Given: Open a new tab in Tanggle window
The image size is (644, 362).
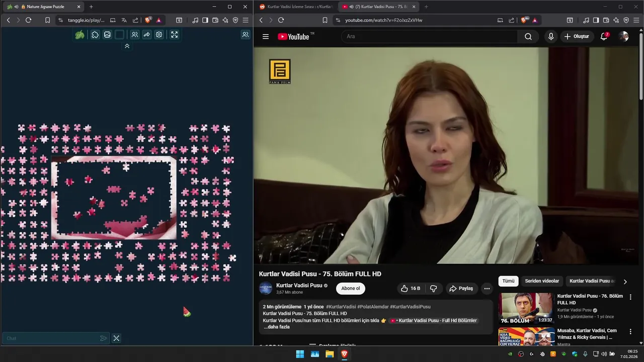Looking at the screenshot, I should point(91,7).
